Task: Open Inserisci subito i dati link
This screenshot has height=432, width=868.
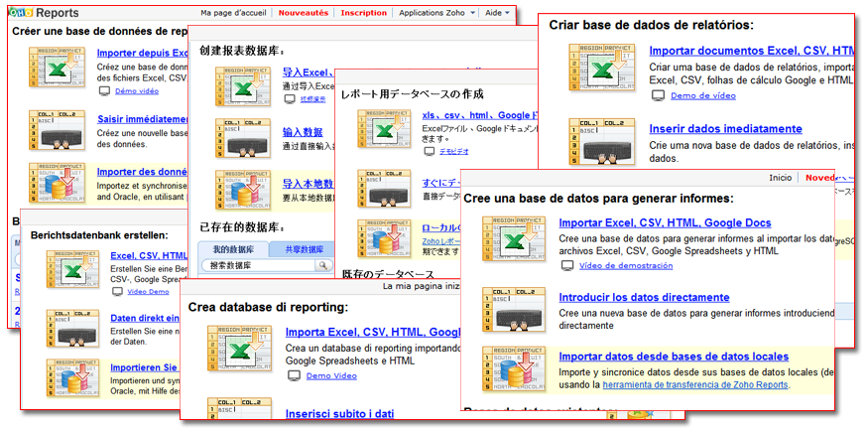Action: 339,414
